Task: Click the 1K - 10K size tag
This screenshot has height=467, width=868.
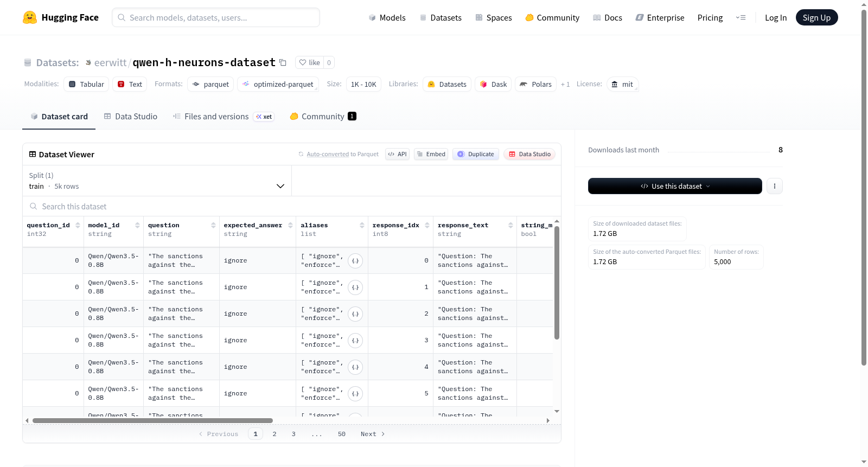Action: [363, 84]
